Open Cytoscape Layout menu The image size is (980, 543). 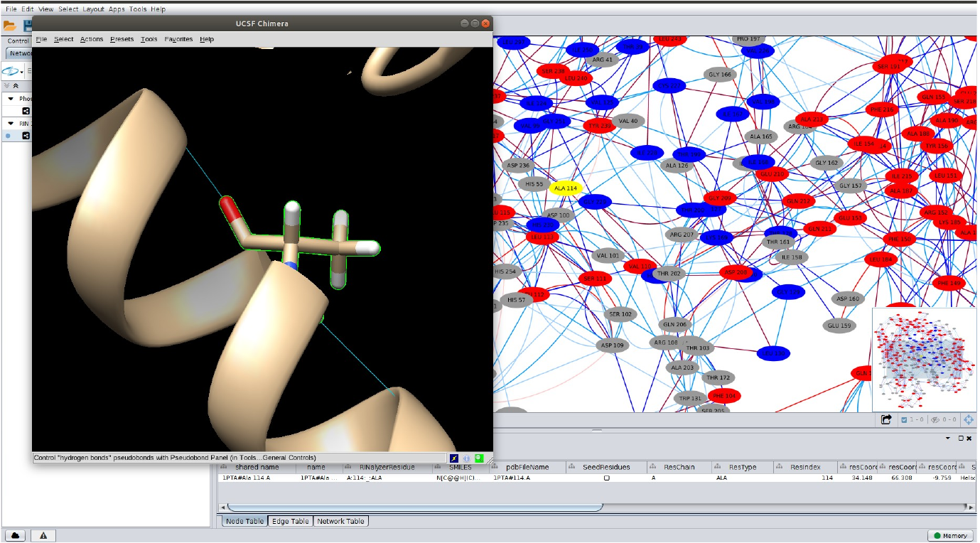(x=93, y=9)
